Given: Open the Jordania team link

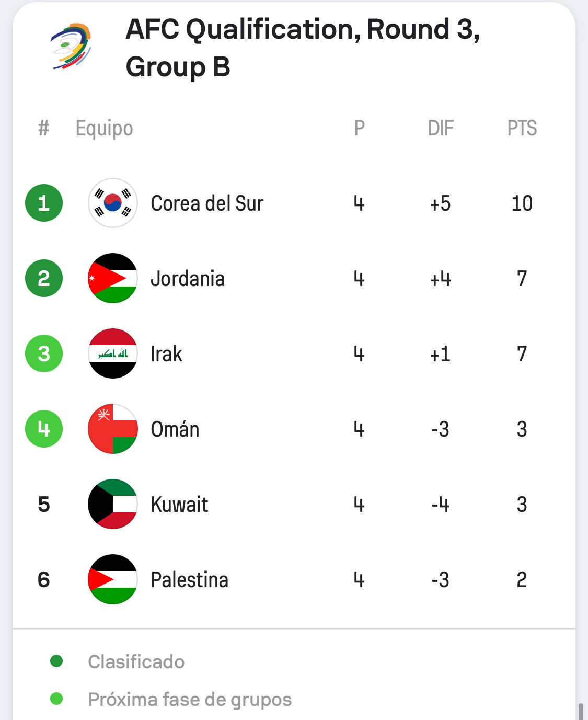Looking at the screenshot, I should (188, 279).
